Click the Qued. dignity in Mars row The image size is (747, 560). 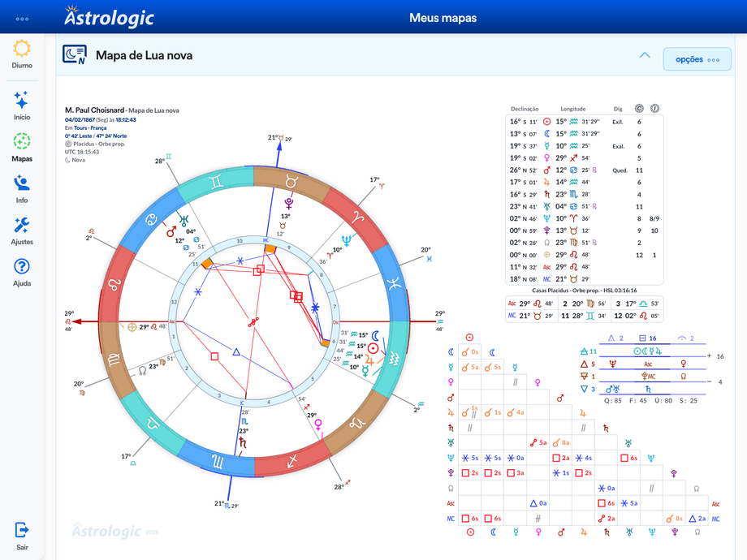(620, 170)
